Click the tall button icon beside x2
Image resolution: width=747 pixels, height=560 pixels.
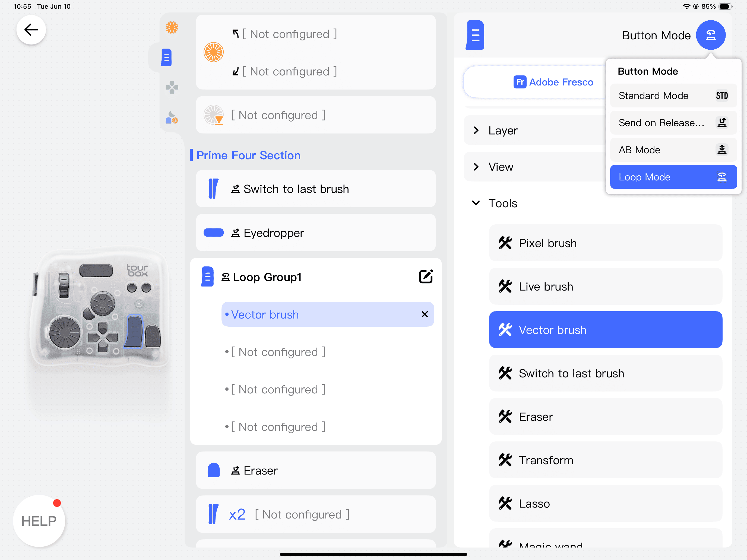pos(213,514)
